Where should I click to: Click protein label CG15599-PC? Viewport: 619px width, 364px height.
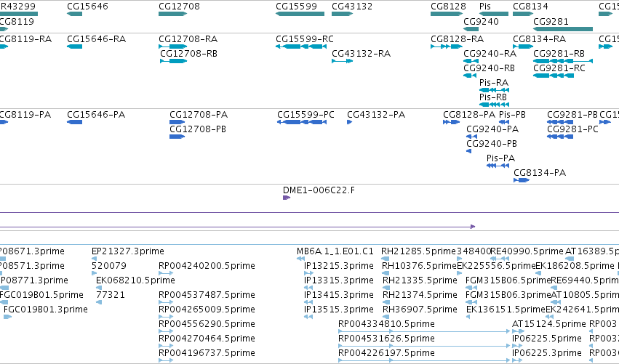tap(306, 114)
